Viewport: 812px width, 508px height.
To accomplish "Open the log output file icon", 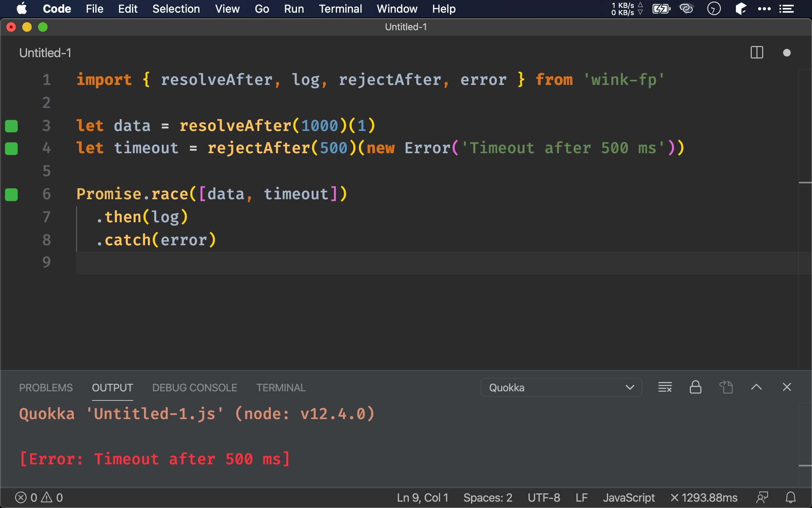I will pos(726,387).
